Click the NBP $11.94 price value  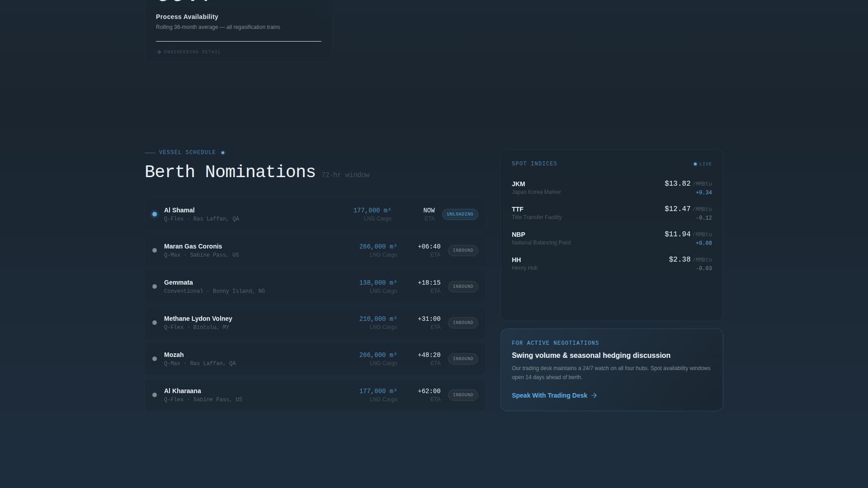point(677,234)
